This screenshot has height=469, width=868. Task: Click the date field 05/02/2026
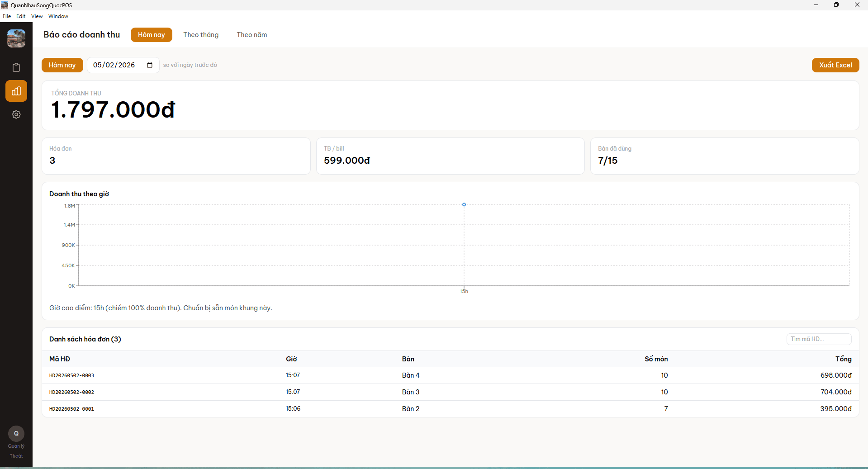(123, 65)
